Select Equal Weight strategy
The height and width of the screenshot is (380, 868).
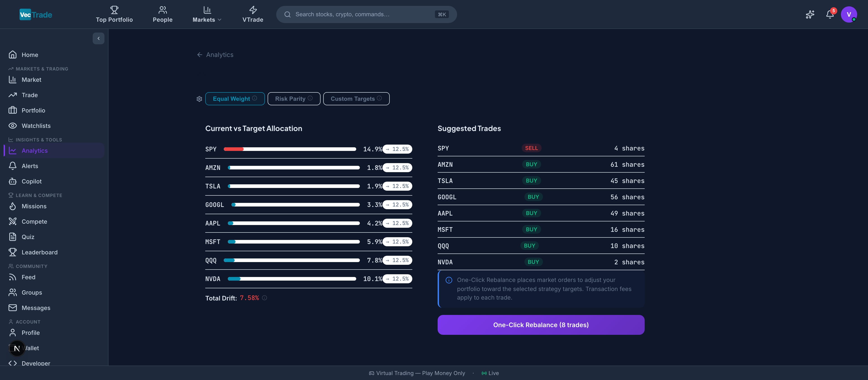235,99
